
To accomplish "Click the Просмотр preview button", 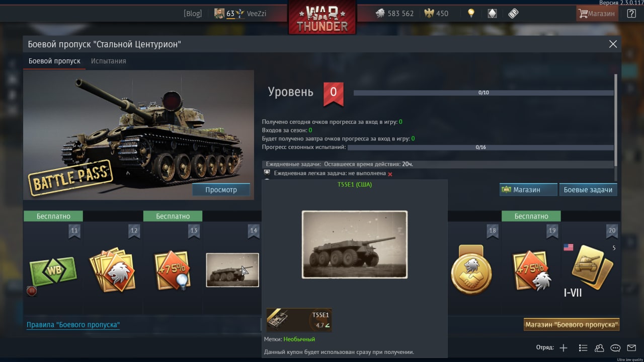I will 221,190.
